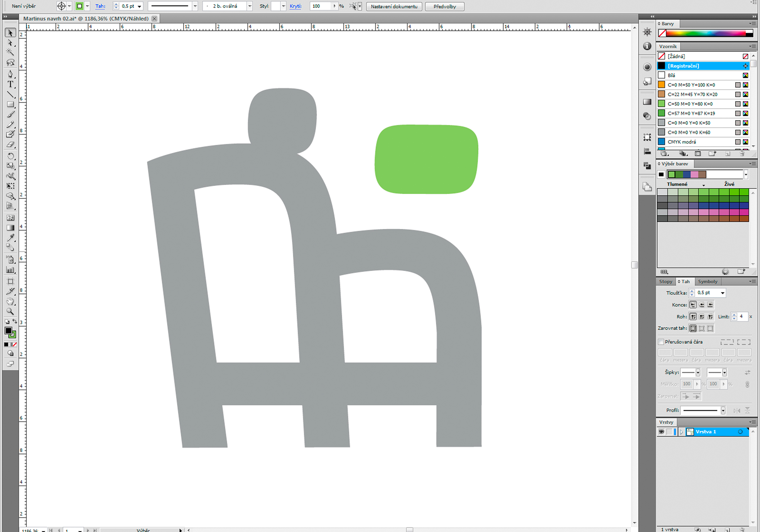Switch to the Stopy tab
The width and height of the screenshot is (760, 532).
pos(665,281)
